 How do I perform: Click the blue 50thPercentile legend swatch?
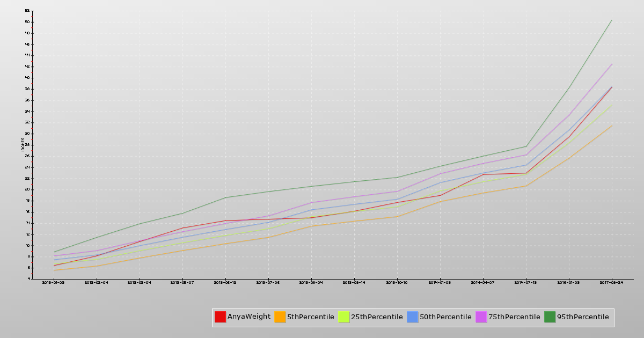(412, 317)
